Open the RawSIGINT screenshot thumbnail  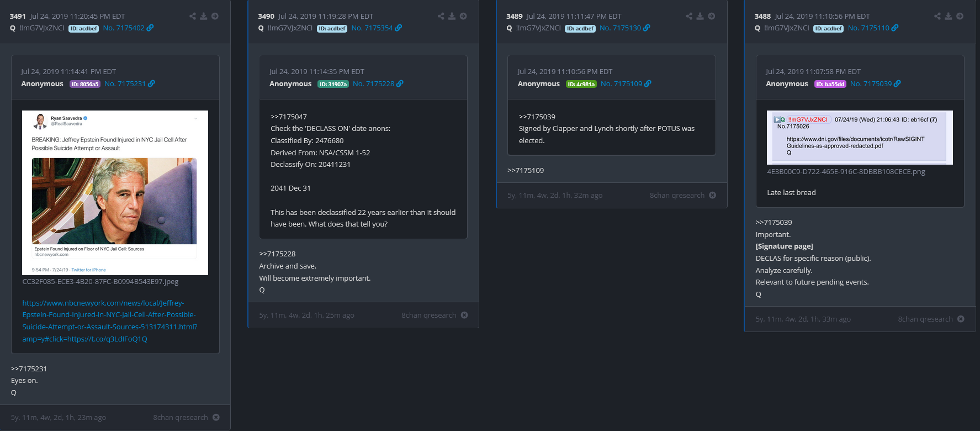pos(860,138)
